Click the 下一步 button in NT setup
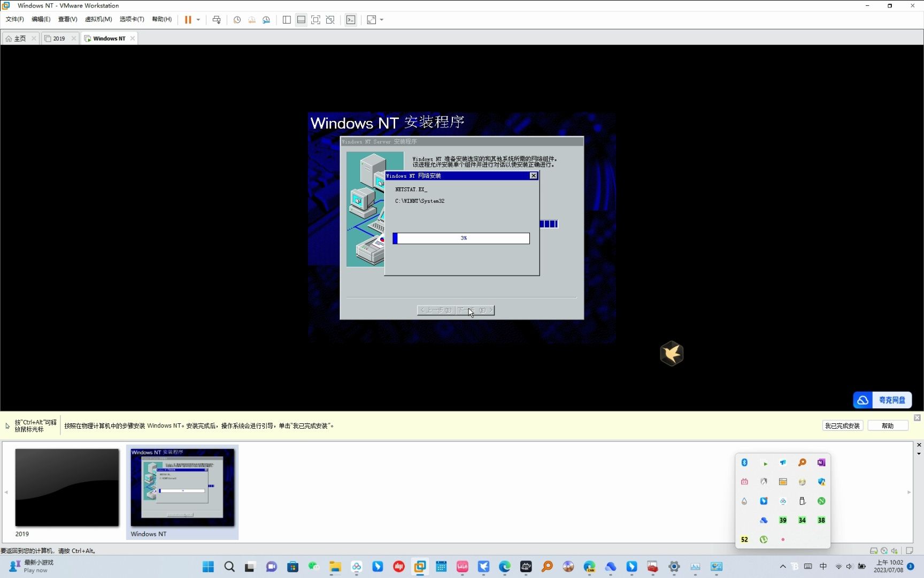The width and height of the screenshot is (924, 578). pos(475,310)
